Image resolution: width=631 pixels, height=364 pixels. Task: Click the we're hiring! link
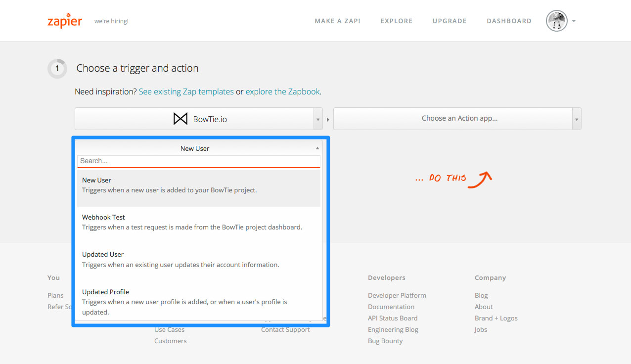pos(112,21)
